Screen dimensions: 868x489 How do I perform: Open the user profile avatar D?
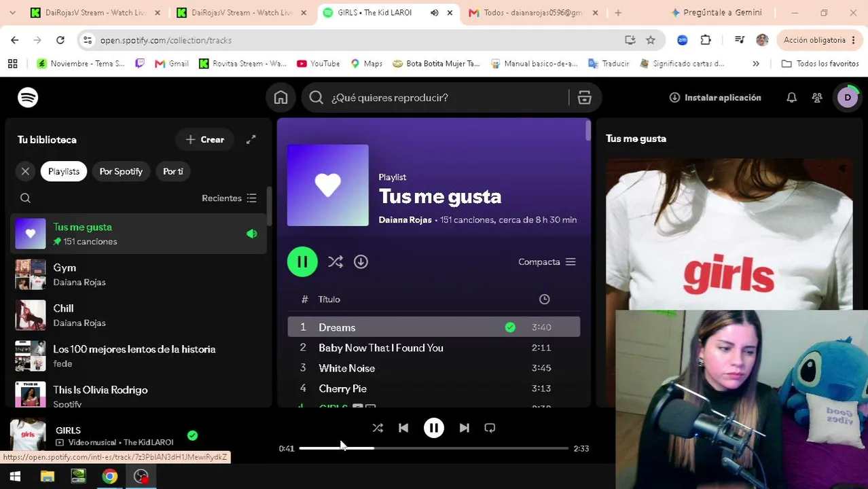coord(847,98)
